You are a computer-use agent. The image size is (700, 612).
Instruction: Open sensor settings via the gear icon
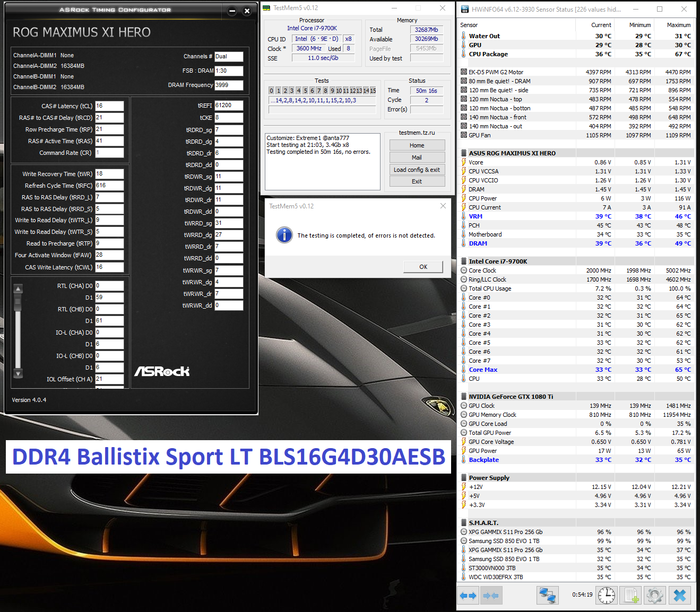655,596
